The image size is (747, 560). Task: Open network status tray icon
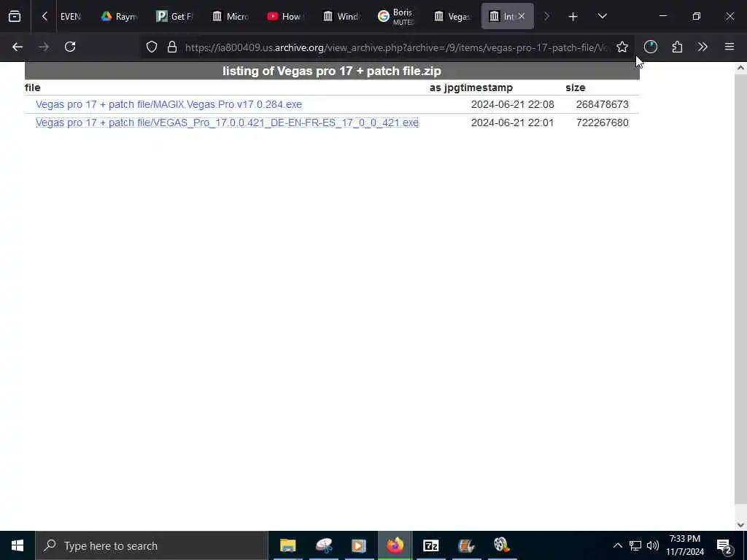coord(635,545)
